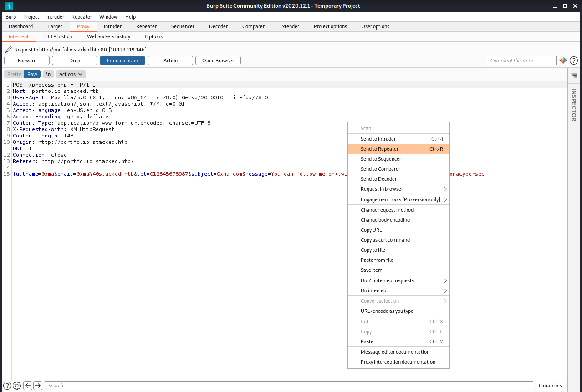Switch to the Proxy tab

83,26
